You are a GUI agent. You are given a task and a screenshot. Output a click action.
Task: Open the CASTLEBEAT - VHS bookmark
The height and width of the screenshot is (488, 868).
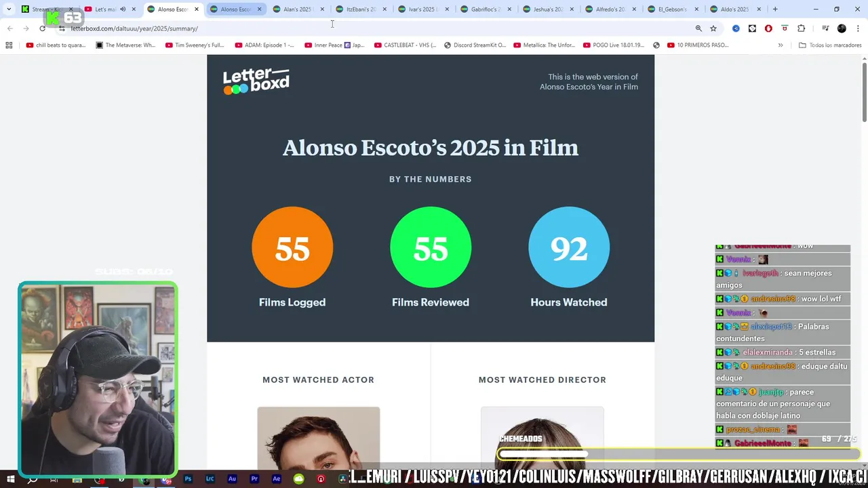[x=405, y=45]
